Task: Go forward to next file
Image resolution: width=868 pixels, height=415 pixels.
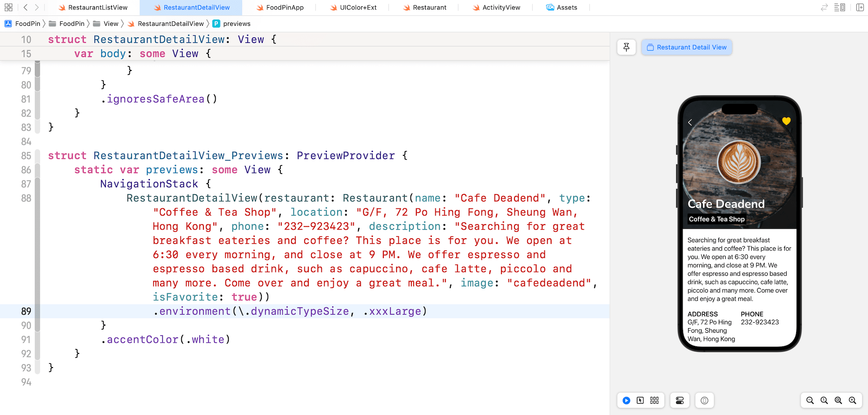Action: 37,7
